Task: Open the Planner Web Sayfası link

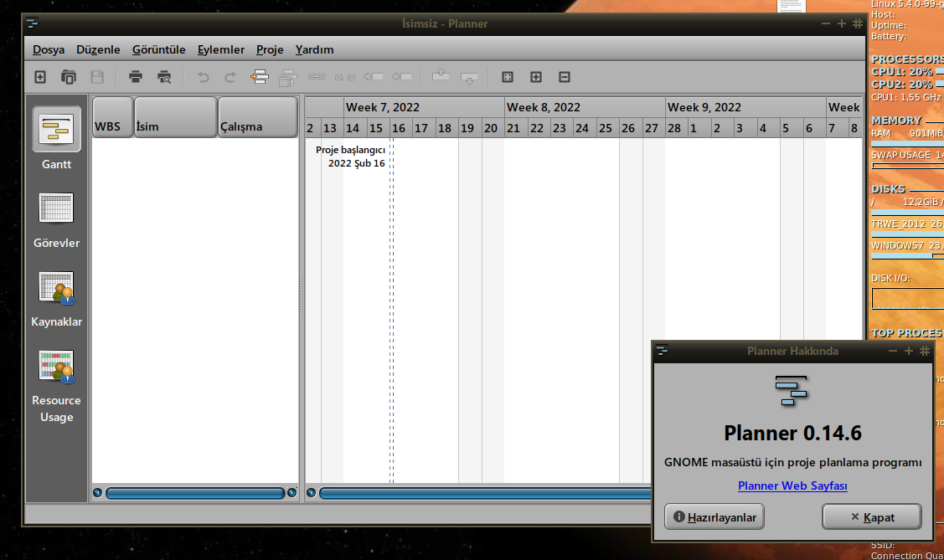Action: pos(792,486)
